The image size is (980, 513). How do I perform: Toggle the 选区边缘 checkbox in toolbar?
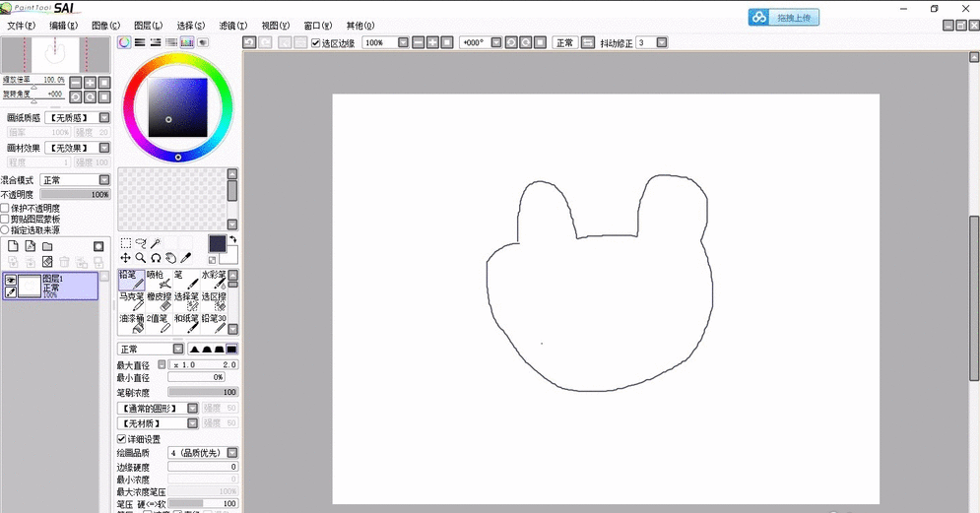315,43
